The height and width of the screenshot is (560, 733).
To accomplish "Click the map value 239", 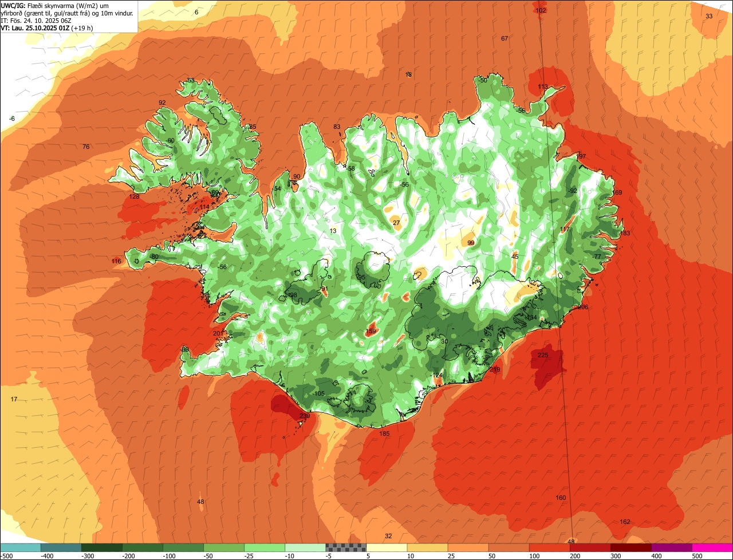I will click(x=305, y=416).
